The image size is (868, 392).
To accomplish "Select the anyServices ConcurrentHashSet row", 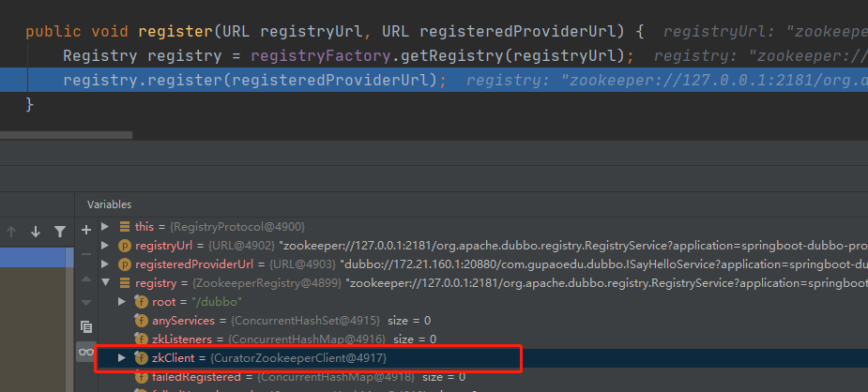I will [x=482, y=321].
